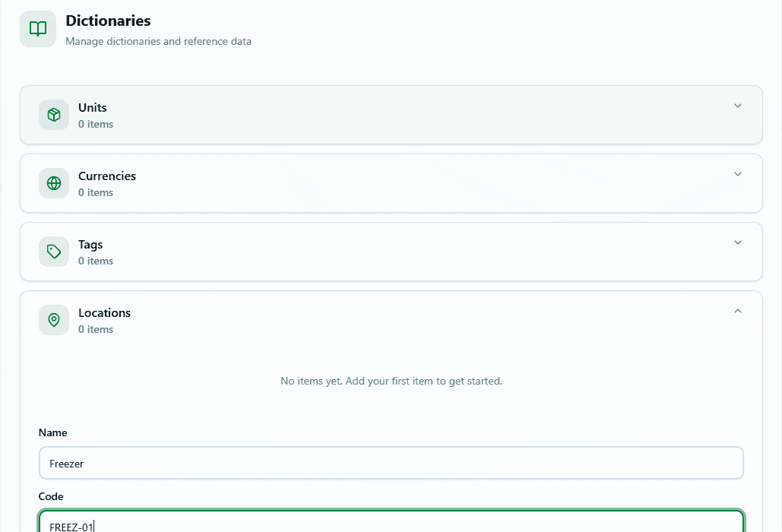
Task: Click the Code field with FREEZ-01
Action: click(x=391, y=524)
